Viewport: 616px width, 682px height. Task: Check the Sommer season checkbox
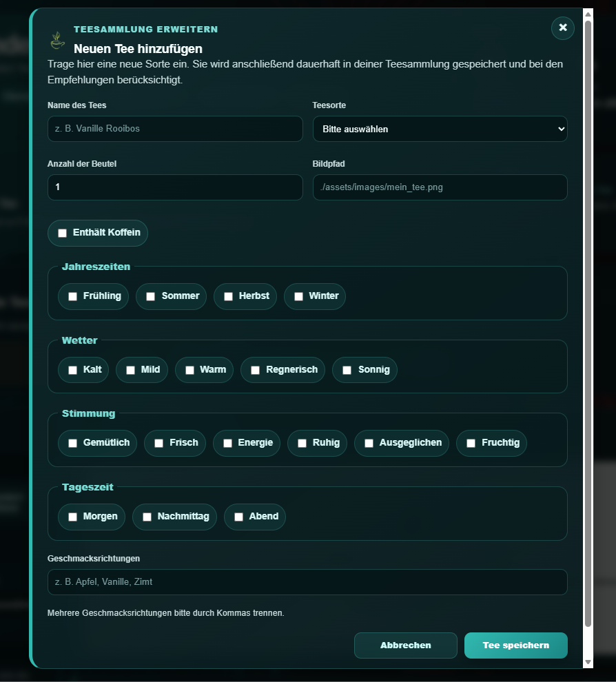[150, 297]
